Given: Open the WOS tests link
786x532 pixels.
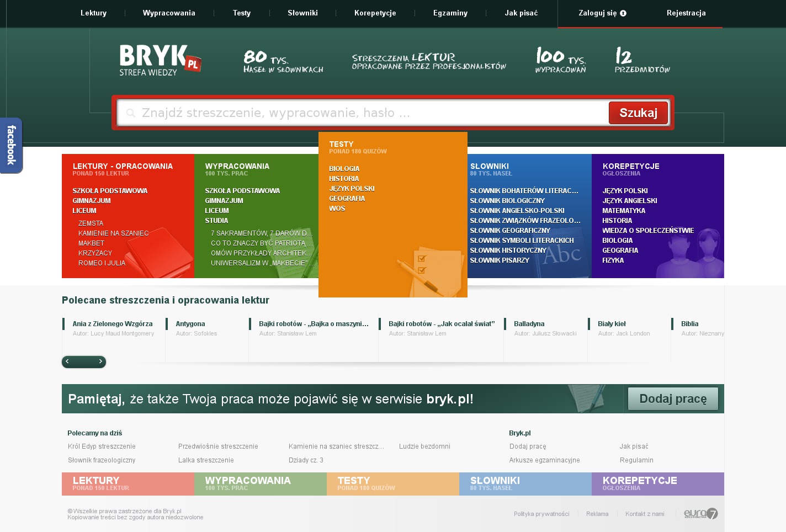Looking at the screenshot, I should [337, 209].
